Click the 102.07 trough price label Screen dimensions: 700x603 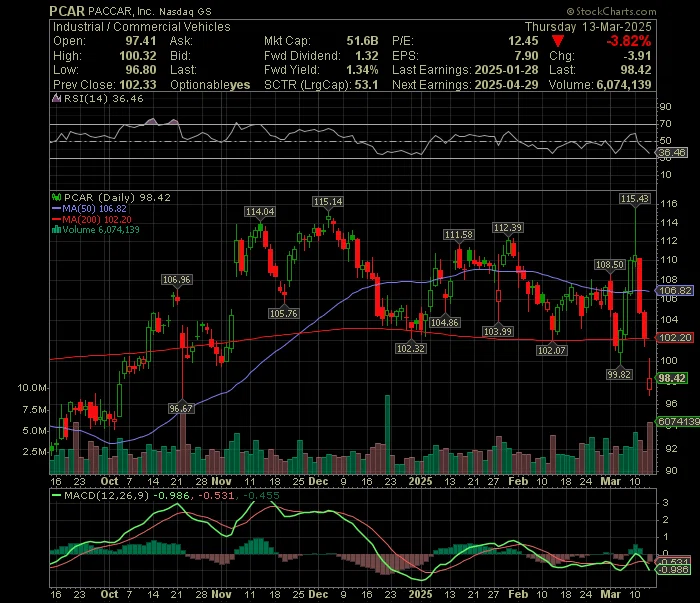coord(552,350)
